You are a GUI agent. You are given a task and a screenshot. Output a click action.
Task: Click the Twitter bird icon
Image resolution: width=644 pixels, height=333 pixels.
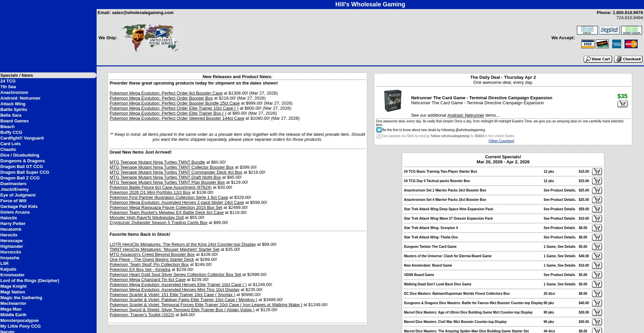[x=379, y=130]
